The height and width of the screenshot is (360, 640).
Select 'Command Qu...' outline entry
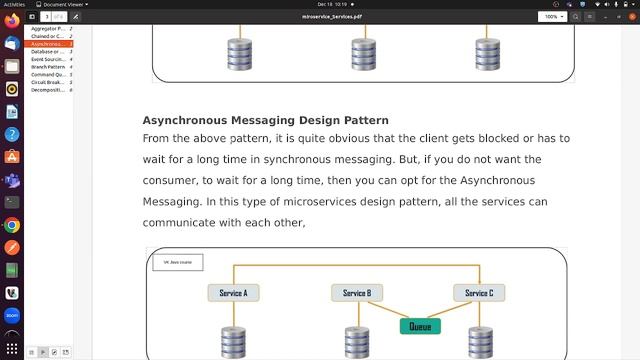[49, 75]
